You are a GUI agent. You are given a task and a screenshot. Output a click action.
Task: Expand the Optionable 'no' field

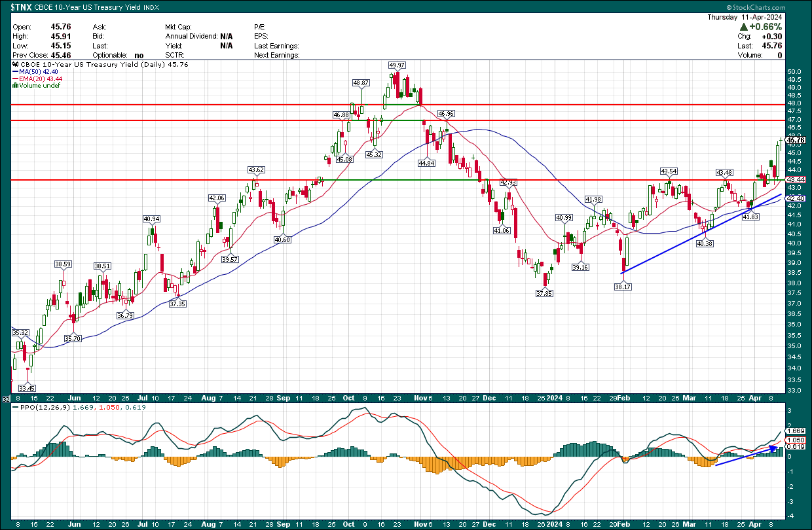point(139,55)
